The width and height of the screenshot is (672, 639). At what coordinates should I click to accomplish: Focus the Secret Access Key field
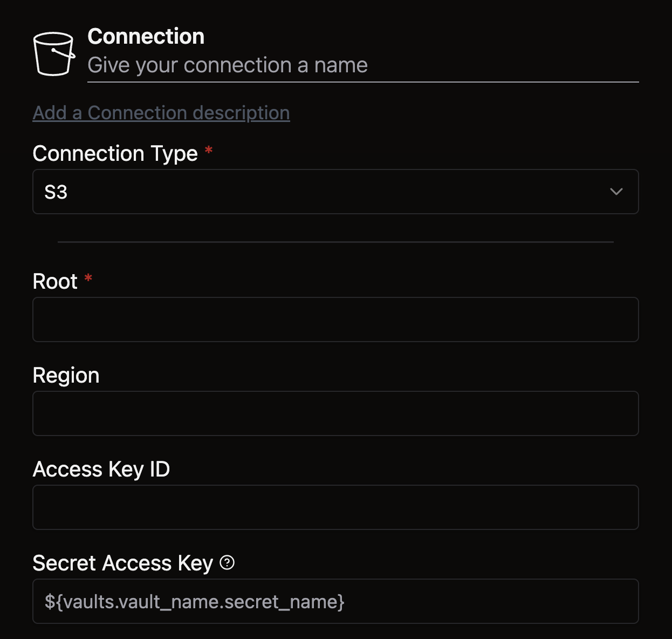(335, 601)
